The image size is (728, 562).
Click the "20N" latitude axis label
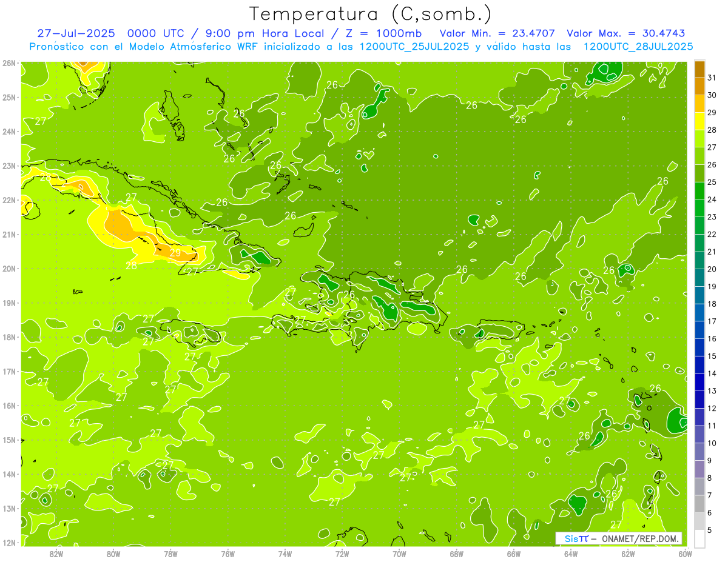(x=9, y=269)
